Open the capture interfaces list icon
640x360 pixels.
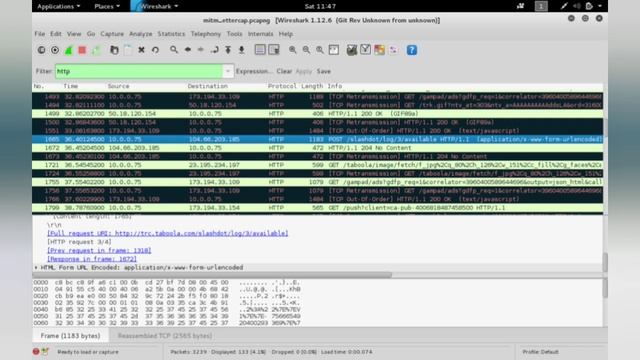(x=41, y=50)
